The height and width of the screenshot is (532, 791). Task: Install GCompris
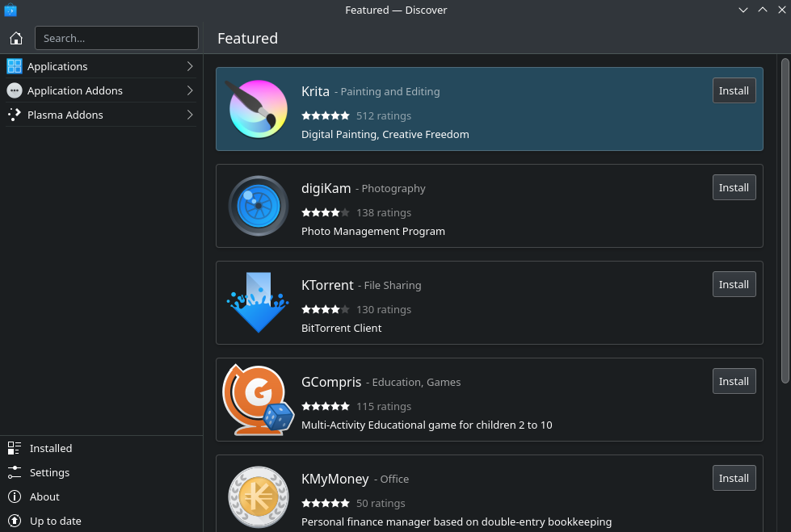tap(734, 381)
